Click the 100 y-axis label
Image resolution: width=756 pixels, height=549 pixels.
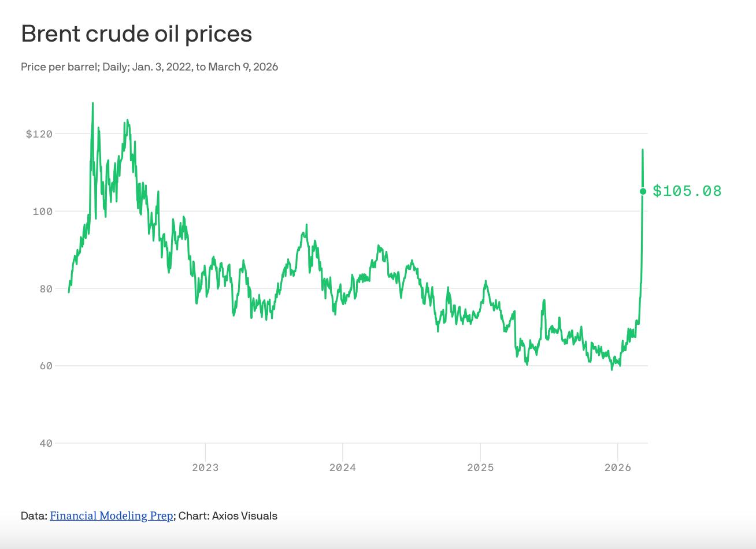coord(42,212)
